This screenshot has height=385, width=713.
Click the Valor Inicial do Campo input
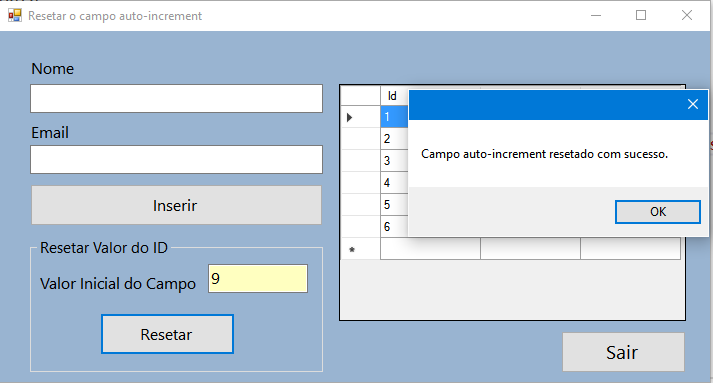[x=258, y=279]
